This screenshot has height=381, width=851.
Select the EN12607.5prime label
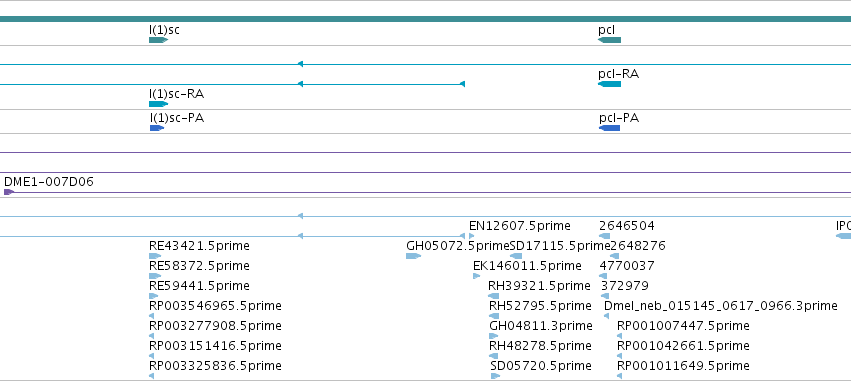point(520,226)
